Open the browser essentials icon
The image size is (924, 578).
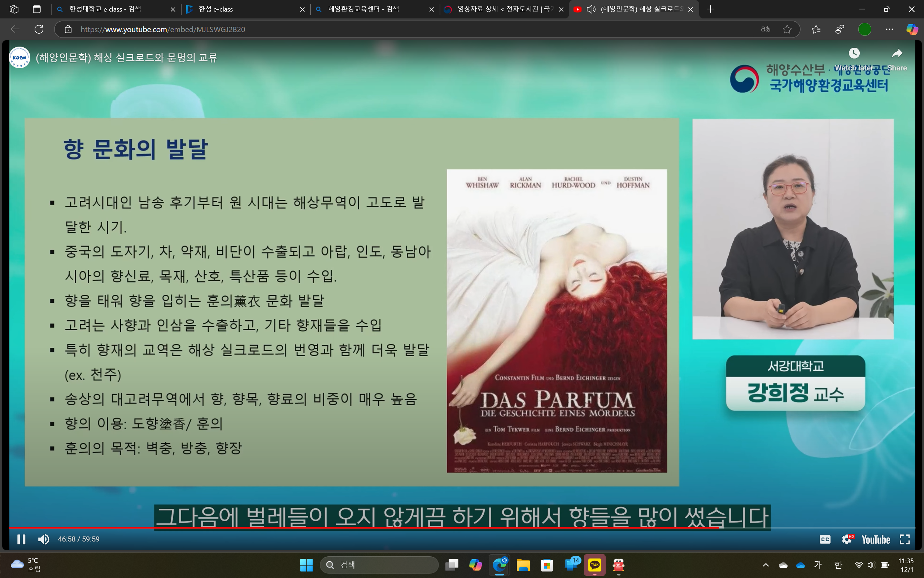tap(840, 29)
